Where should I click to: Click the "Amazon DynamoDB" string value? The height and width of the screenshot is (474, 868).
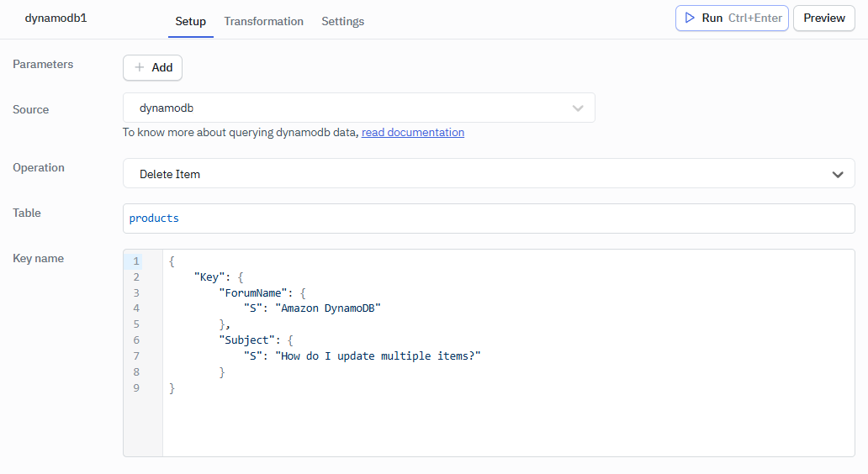tap(328, 308)
